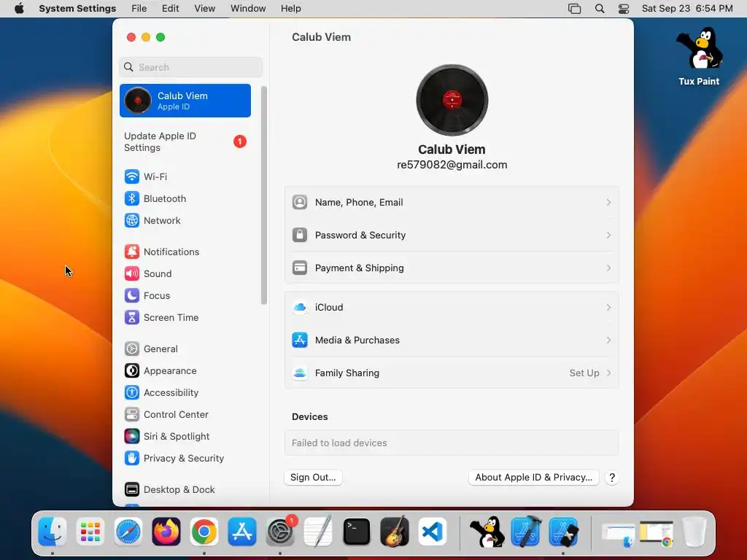Open Xcode from the Dock

525,532
